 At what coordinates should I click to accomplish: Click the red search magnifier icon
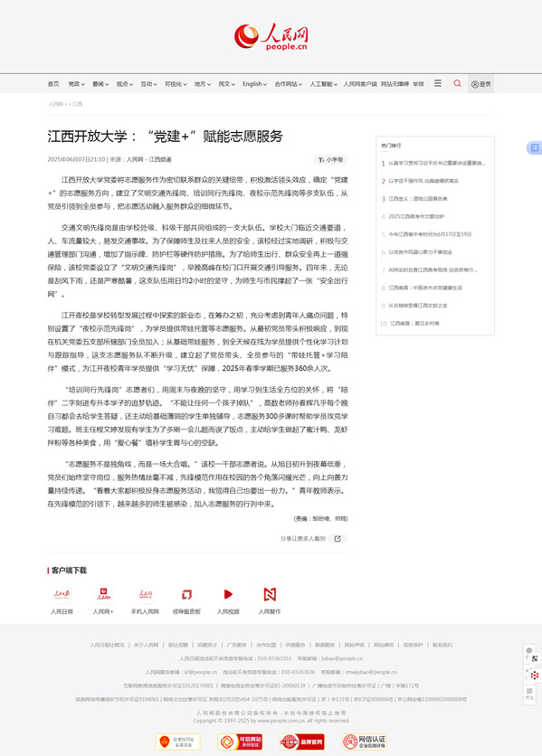coord(457,83)
